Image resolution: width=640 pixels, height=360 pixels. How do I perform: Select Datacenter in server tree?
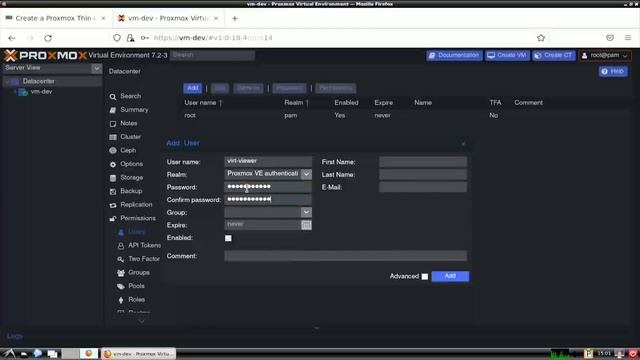38,81
